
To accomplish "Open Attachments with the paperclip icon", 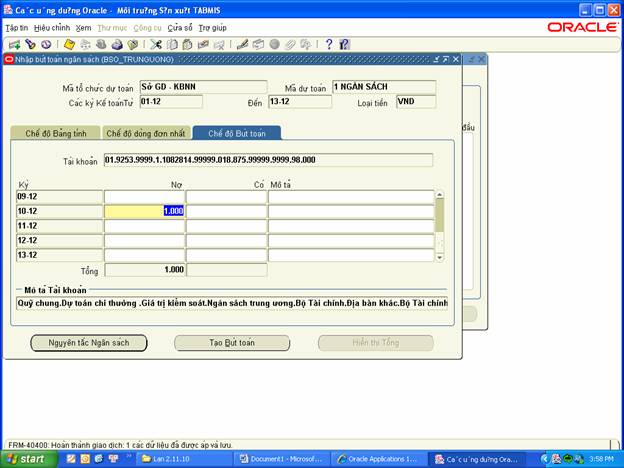I will click(x=290, y=44).
